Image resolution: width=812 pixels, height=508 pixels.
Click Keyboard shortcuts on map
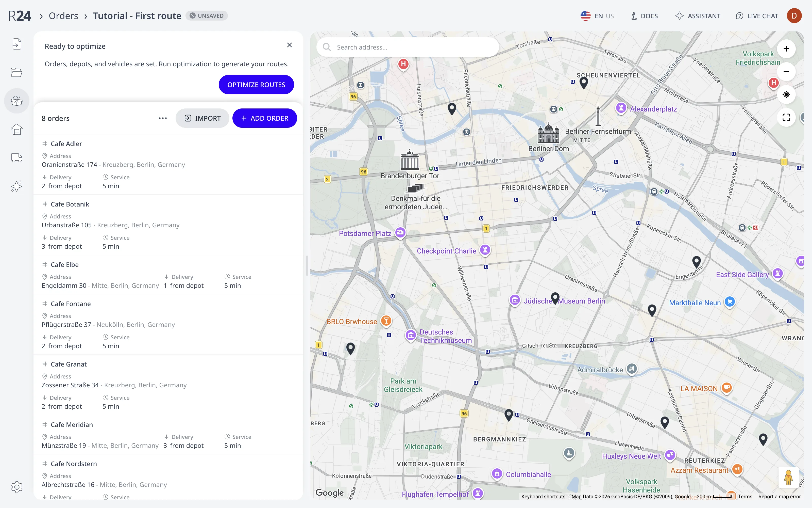pos(543,497)
